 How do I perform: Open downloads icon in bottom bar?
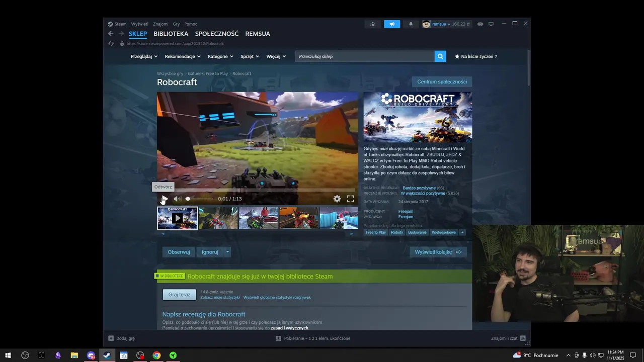point(278,338)
